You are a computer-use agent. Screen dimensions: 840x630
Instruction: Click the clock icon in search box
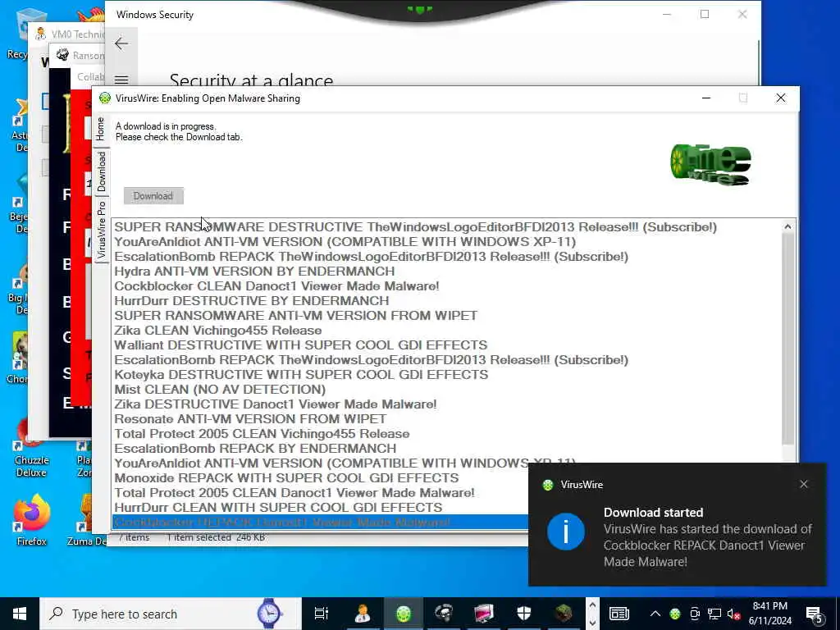pos(269,614)
